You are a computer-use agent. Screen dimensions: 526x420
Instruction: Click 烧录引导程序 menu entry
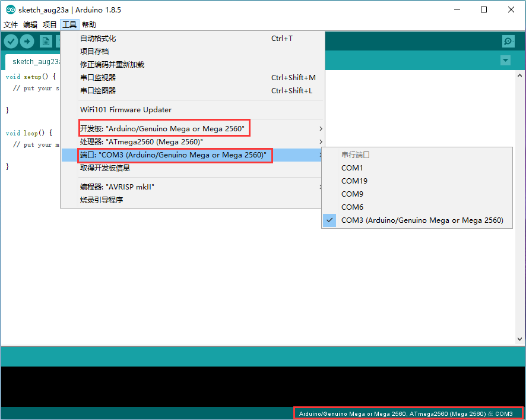(192, 200)
